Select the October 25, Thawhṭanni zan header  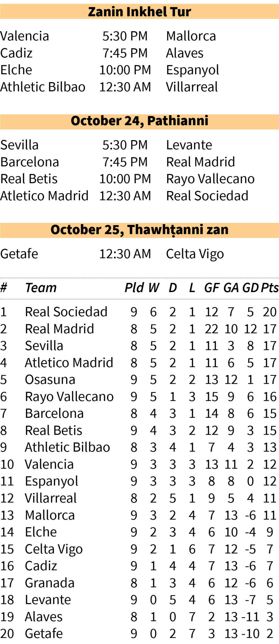coord(139,230)
